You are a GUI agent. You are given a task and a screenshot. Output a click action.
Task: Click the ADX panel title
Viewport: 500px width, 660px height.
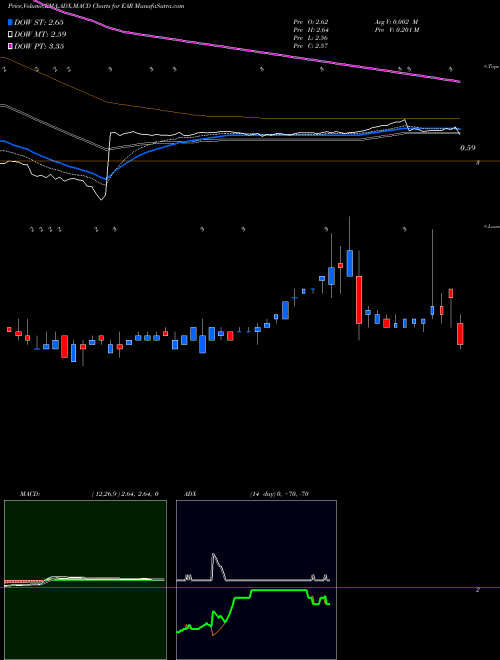(x=190, y=494)
